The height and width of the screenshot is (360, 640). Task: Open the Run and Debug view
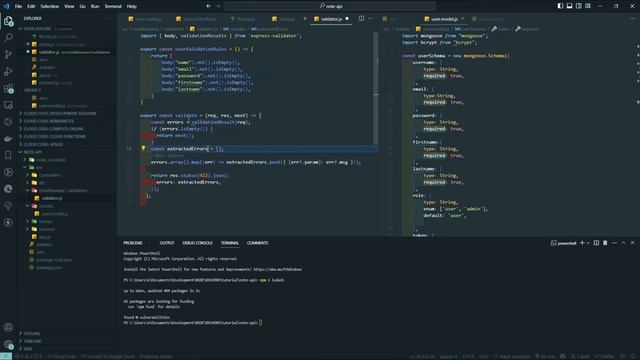coord(8,71)
